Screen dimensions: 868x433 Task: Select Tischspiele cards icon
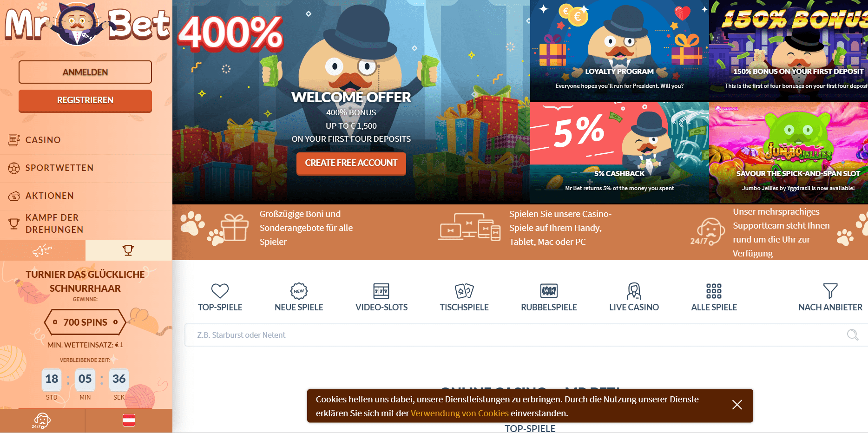pyautogui.click(x=464, y=291)
